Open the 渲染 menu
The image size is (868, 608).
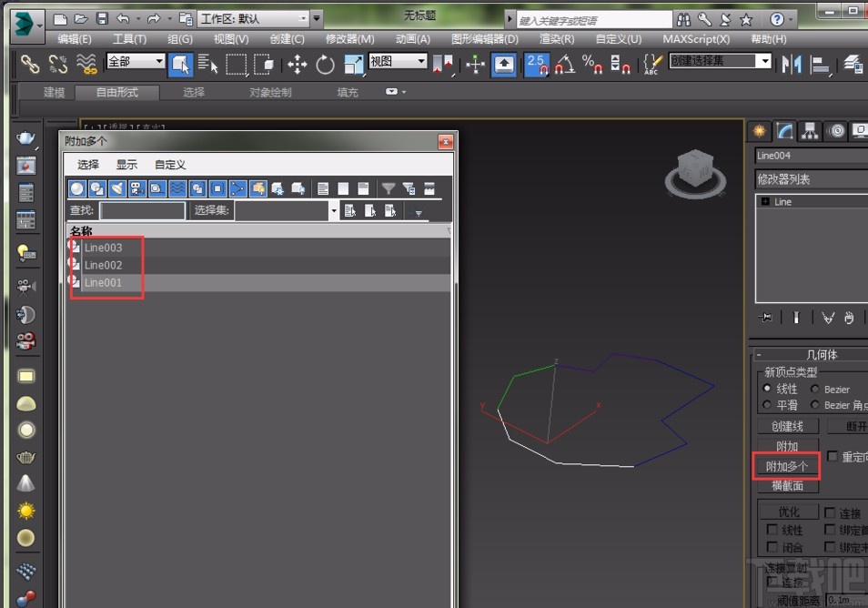tap(555, 39)
